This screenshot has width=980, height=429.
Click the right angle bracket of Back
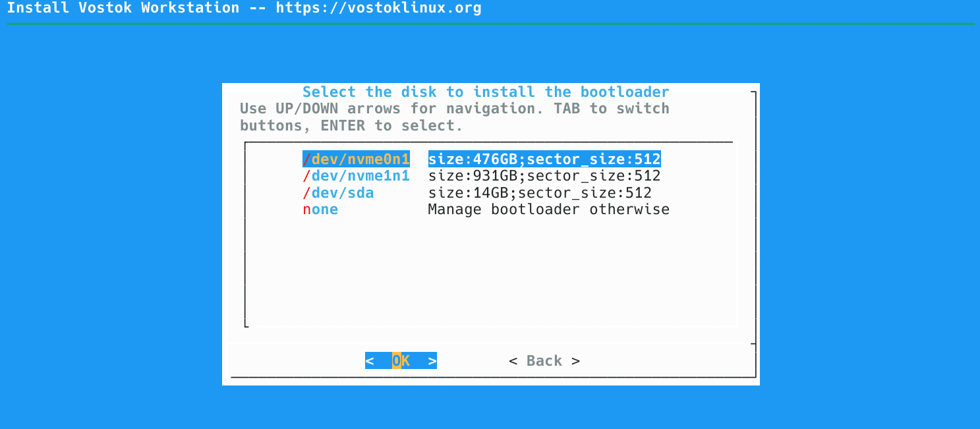pyautogui.click(x=575, y=360)
